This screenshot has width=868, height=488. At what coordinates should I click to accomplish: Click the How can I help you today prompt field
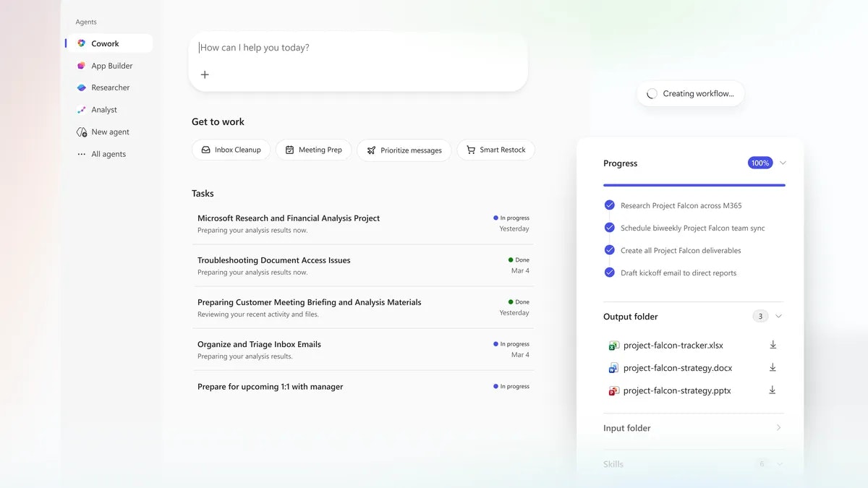tap(253, 47)
